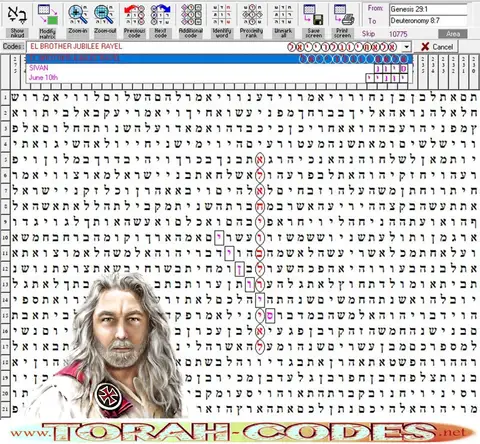Activate the Identify word tool
This screenshot has width=480, height=444.
point(222,21)
